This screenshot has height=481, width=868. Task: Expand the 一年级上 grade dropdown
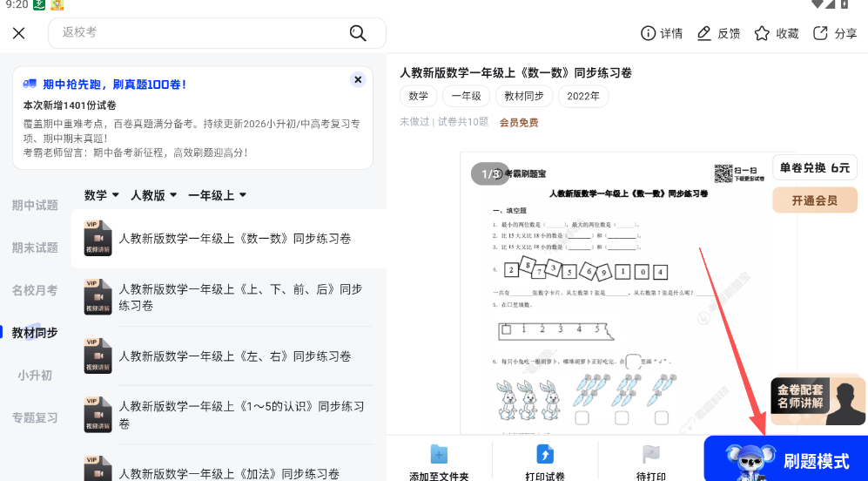(217, 195)
